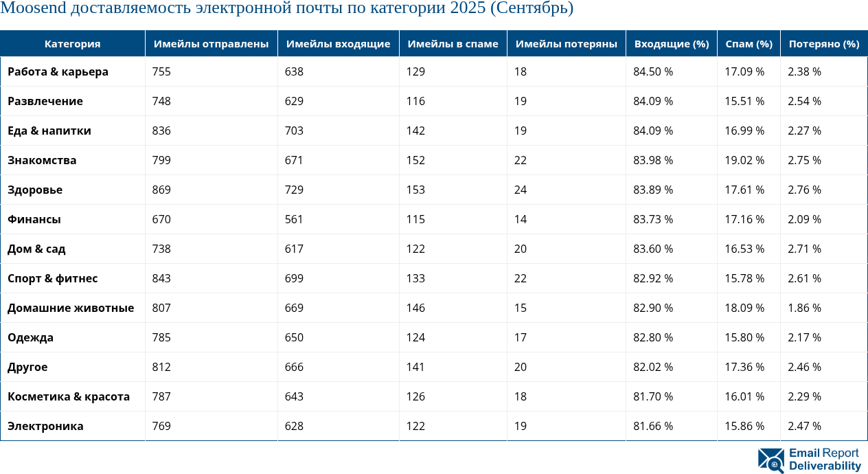Screen dimensions: 868x474
Task: Click the "Имейлы потеряны" column header
Action: pos(566,43)
